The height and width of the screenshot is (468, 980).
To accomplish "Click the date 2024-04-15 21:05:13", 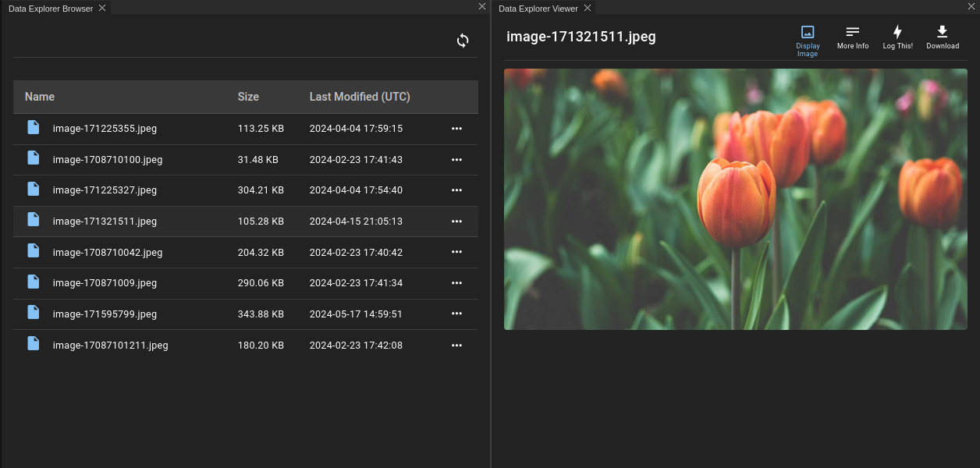I will pyautogui.click(x=356, y=222).
